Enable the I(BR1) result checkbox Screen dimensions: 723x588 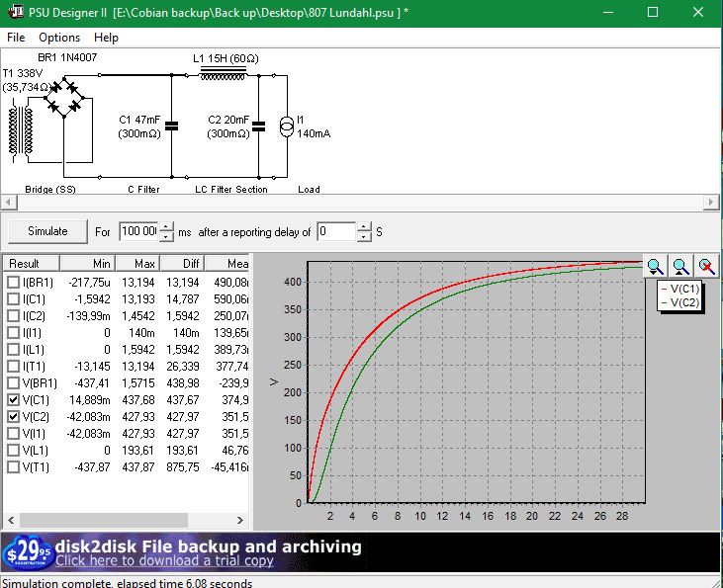point(14,282)
